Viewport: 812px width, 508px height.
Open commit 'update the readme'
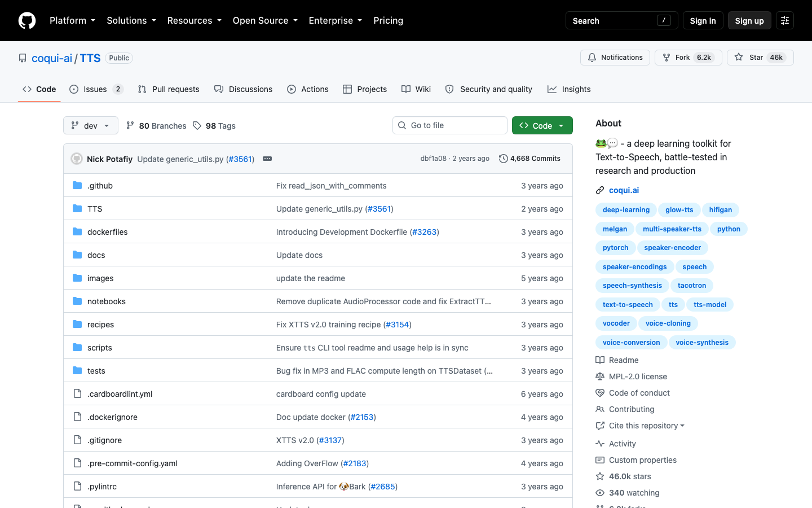[x=311, y=278]
